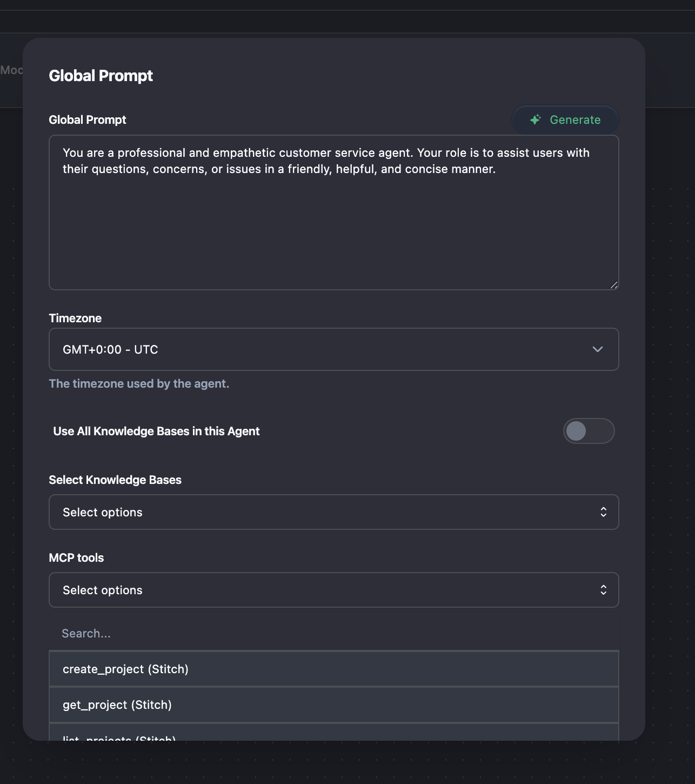Click the Knowledge Bases up-down chevron icon
This screenshot has width=695, height=784.
tap(603, 512)
